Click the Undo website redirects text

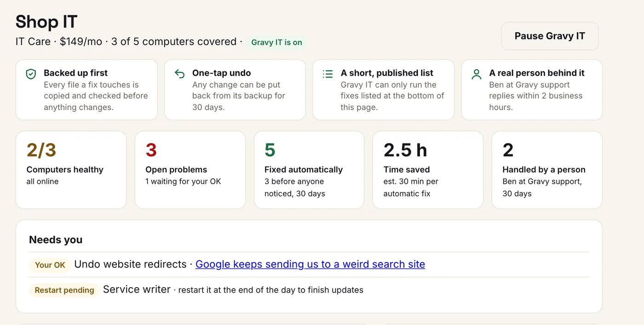[130, 264]
